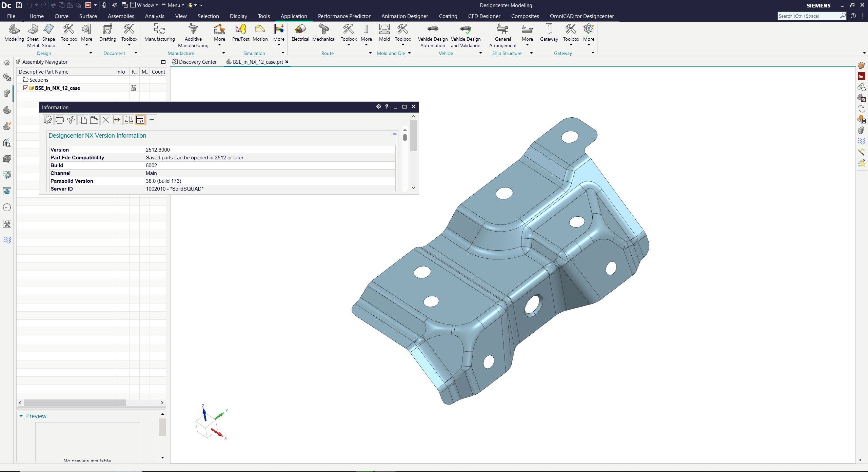Collapse Designcenter NX Version Information section
This screenshot has width=868, height=472.
click(x=395, y=134)
